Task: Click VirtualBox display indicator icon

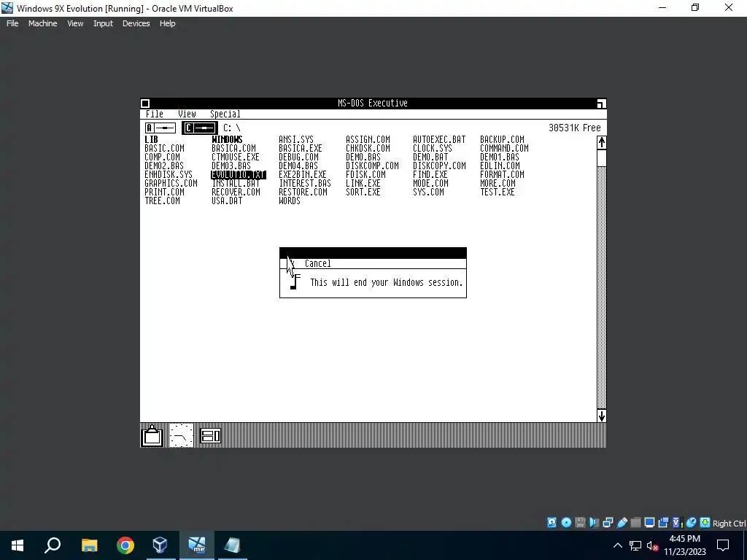Action: tap(649, 523)
